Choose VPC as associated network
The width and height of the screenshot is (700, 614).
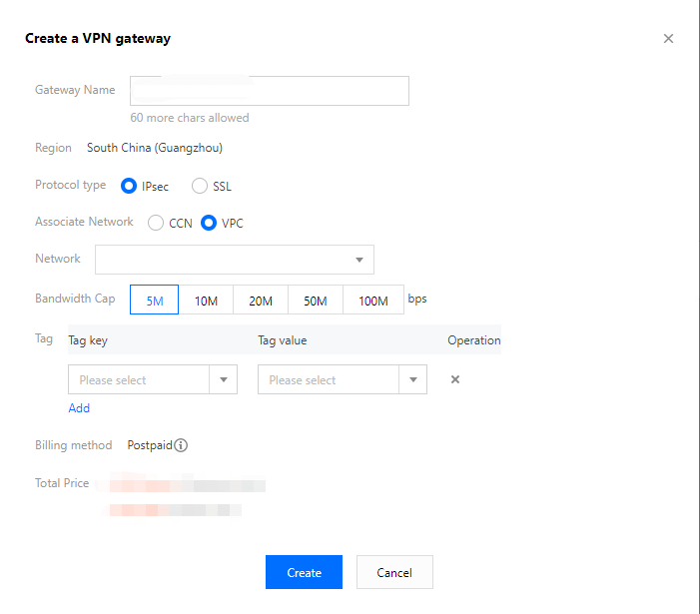(x=209, y=223)
